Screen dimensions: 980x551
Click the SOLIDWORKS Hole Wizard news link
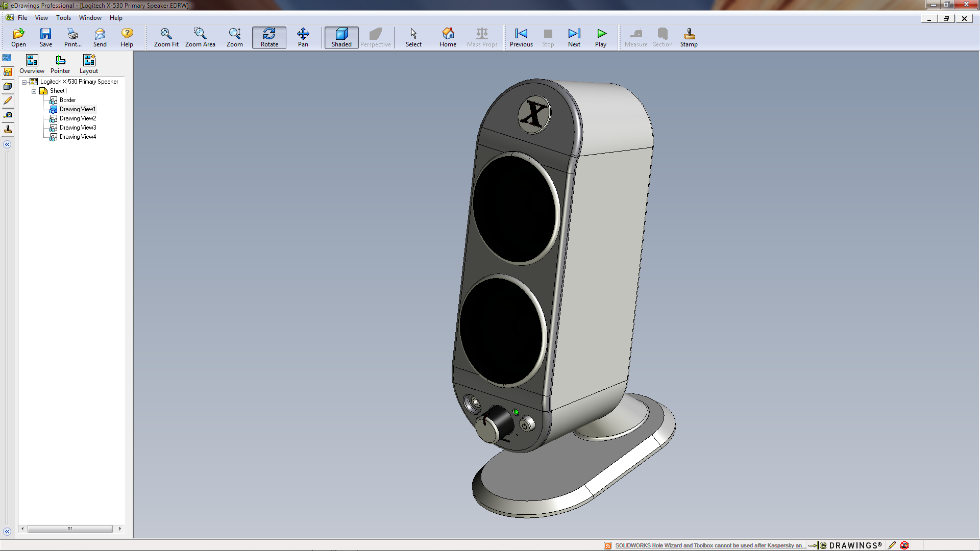point(710,545)
